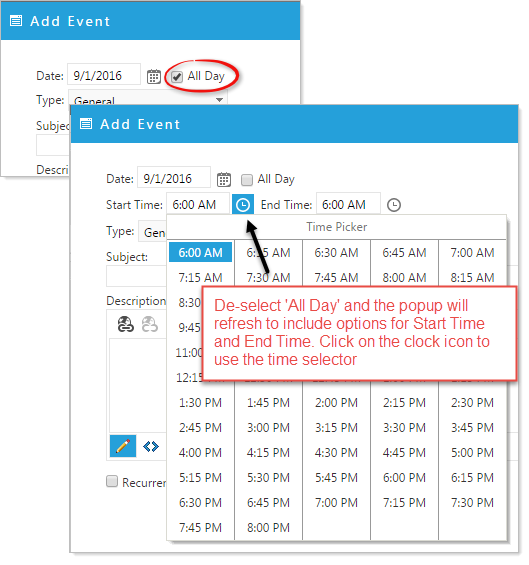Click the insert link icon in Description editor
The width and height of the screenshot is (529, 565).
tap(126, 324)
